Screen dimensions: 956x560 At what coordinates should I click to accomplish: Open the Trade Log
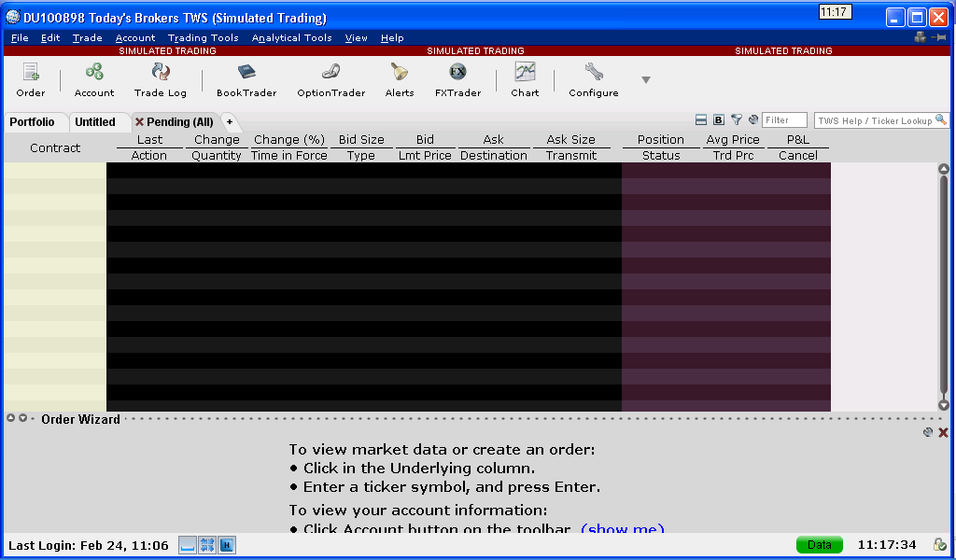point(161,79)
